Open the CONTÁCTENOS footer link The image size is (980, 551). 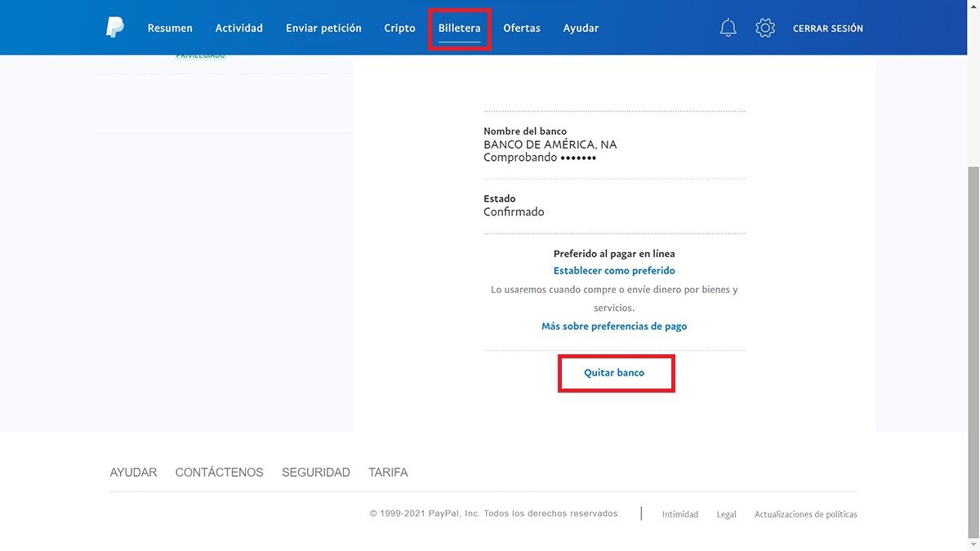[219, 472]
